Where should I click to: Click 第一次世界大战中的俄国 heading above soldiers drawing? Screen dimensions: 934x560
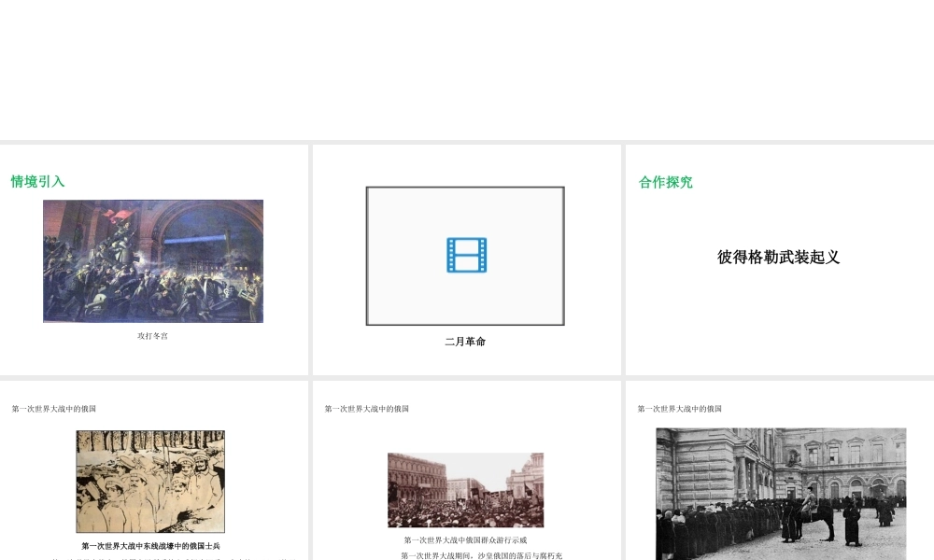coord(53,409)
